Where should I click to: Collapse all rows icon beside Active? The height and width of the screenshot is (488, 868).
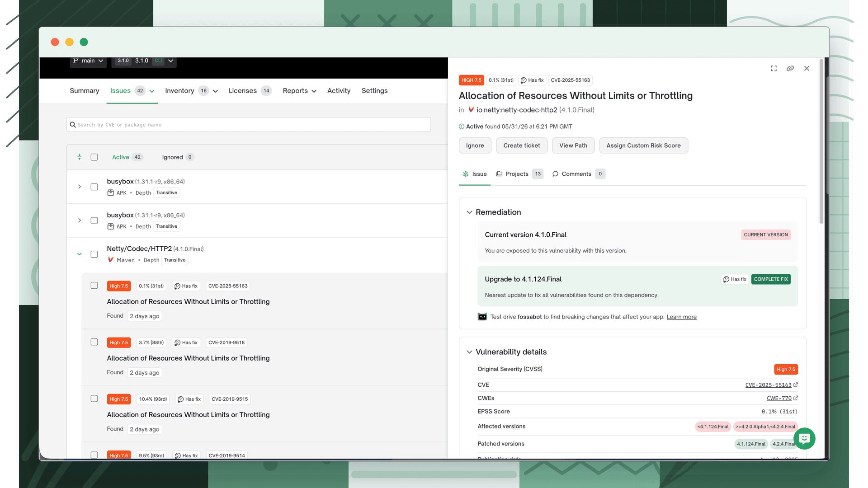(x=79, y=157)
